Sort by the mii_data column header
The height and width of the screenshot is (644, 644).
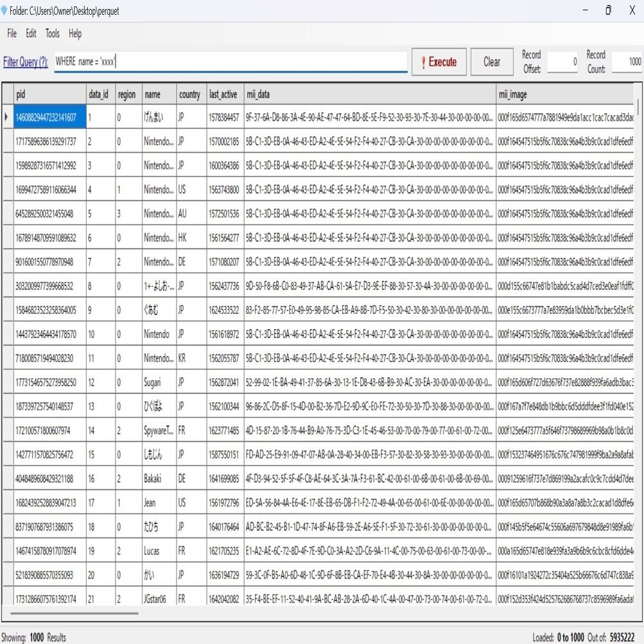tap(370, 94)
